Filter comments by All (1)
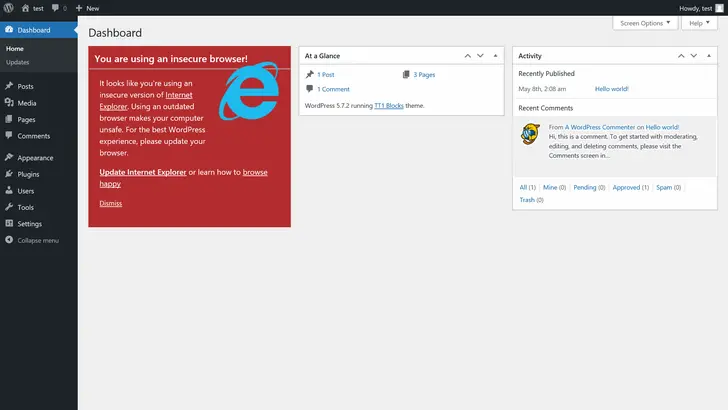The height and width of the screenshot is (410, 728). point(527,188)
